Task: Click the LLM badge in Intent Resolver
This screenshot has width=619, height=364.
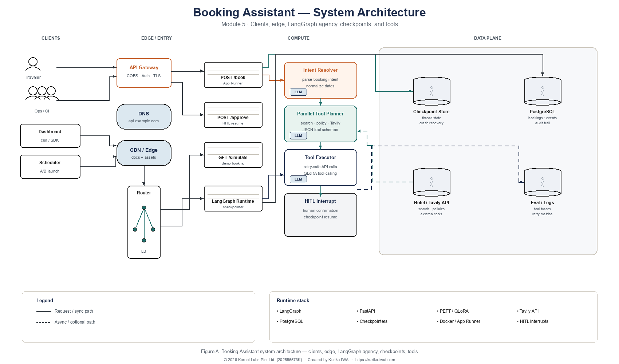Action: point(298,92)
